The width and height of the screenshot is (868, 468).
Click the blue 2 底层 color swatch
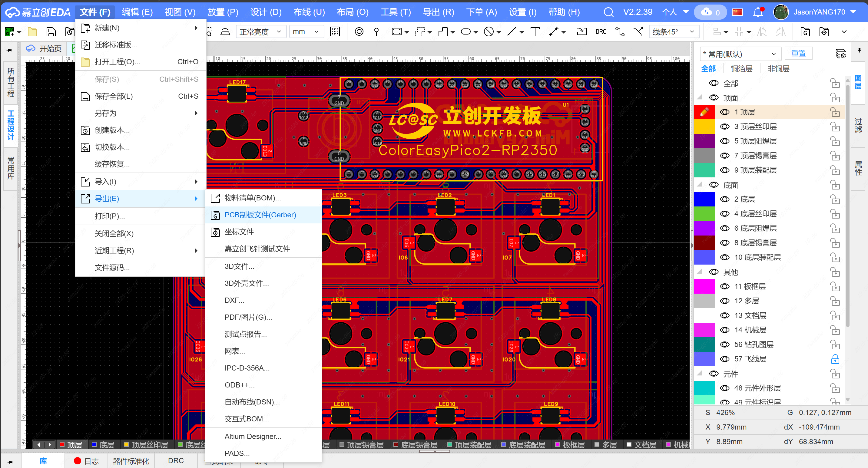click(704, 199)
